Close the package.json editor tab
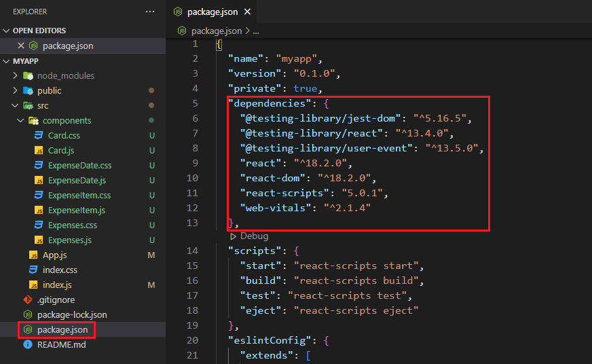The image size is (592, 364). pyautogui.click(x=247, y=12)
